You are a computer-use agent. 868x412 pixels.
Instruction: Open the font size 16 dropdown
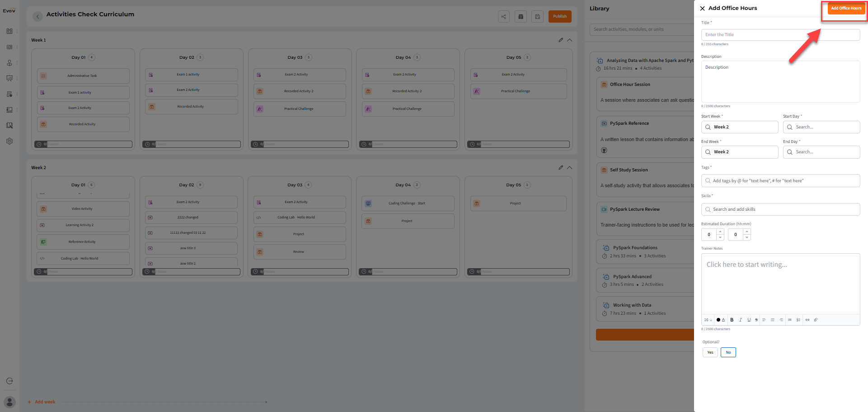click(x=708, y=320)
